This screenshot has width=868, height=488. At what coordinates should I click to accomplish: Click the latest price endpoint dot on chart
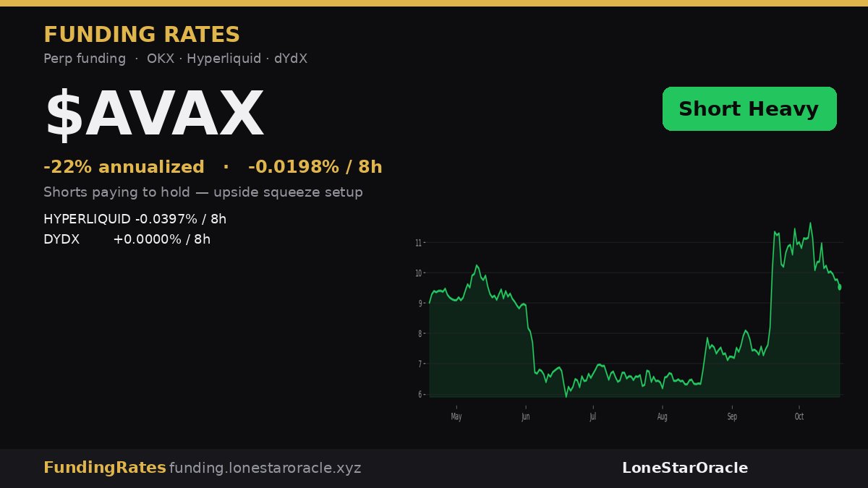(840, 287)
